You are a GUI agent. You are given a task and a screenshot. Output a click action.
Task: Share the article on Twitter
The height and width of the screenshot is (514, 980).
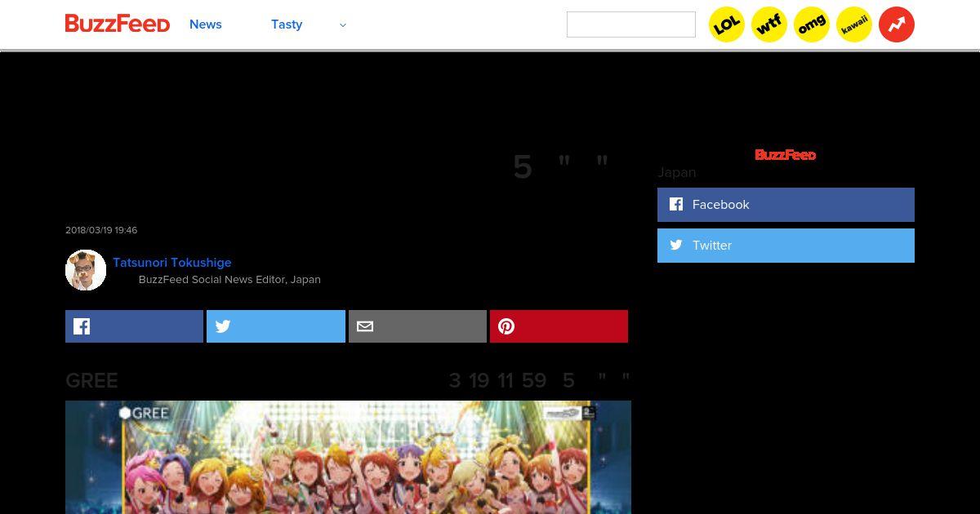point(276,326)
